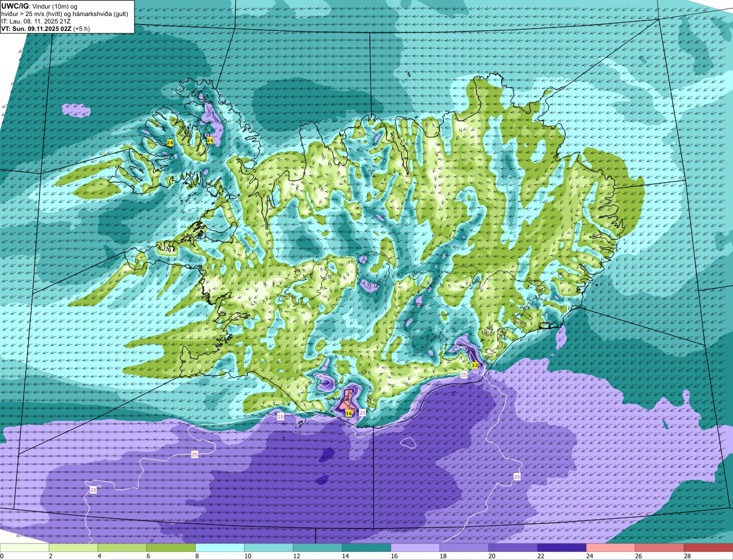Pick the red legend swatch above 28 m/s
This screenshot has height=560, width=733.
pos(708,548)
